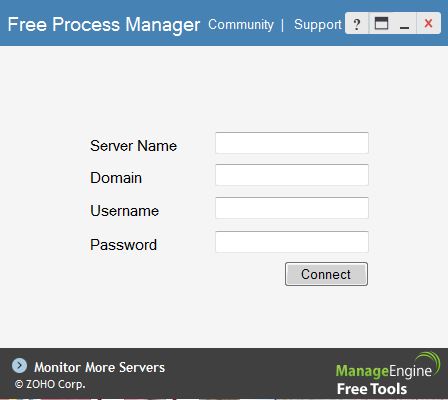Image resolution: width=448 pixels, height=400 pixels.
Task: Close the app with the red X
Action: click(428, 24)
